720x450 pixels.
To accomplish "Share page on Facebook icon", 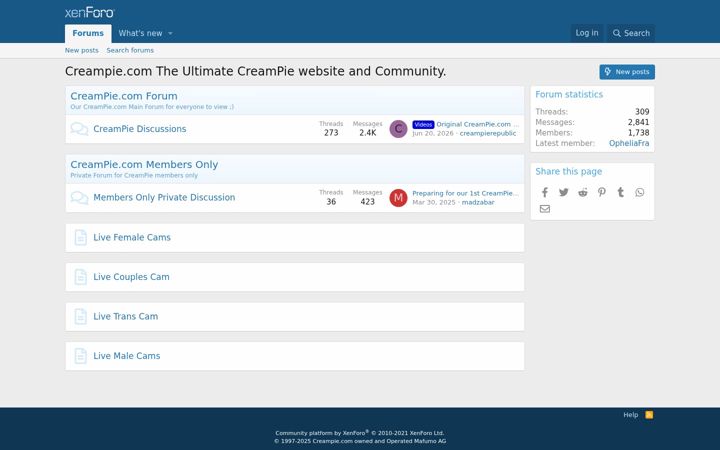I will 545,192.
